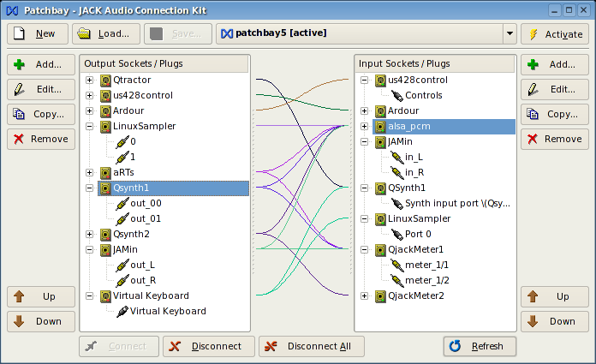The height and width of the screenshot is (364, 596).
Task: Click the Activate button
Action: [555, 34]
